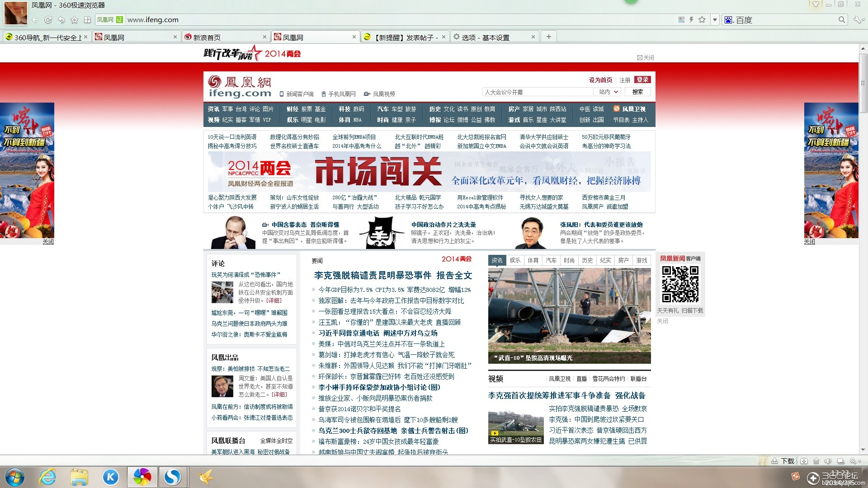Click the lightning speed mode icon

tap(691, 19)
